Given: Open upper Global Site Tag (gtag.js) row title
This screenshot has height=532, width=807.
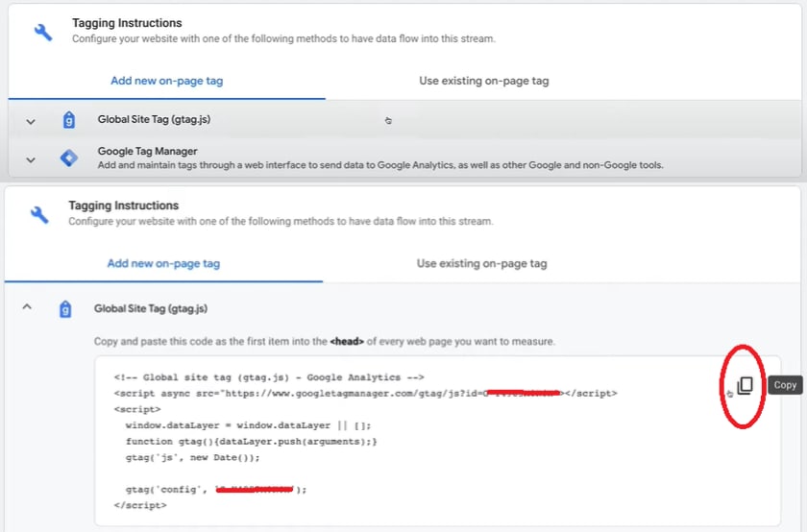Looking at the screenshot, I should pyautogui.click(x=154, y=119).
